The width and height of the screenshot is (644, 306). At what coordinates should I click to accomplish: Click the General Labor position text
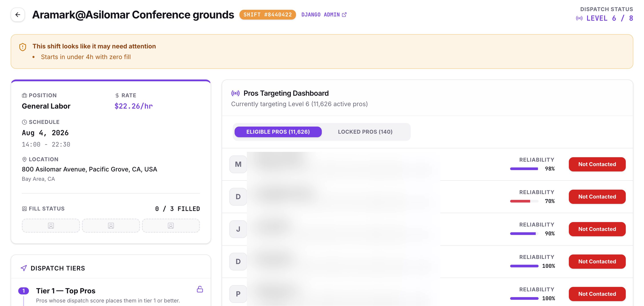tap(46, 106)
